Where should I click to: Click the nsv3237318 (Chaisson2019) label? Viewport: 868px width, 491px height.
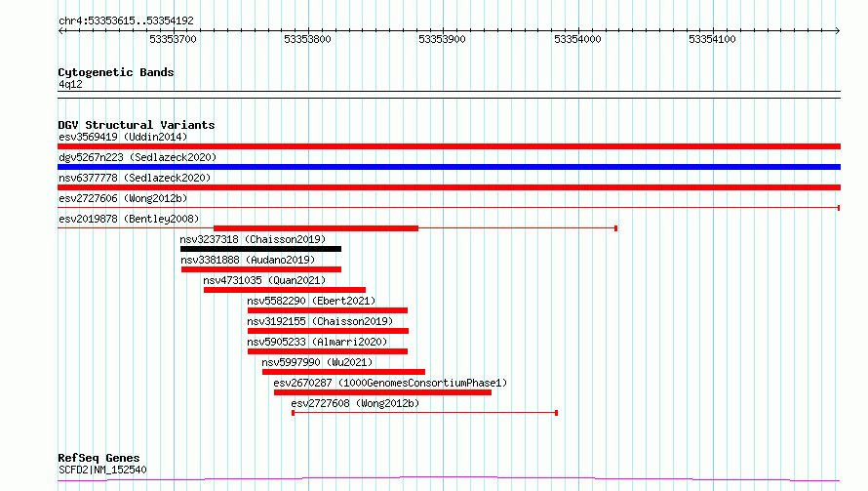pyautogui.click(x=253, y=239)
